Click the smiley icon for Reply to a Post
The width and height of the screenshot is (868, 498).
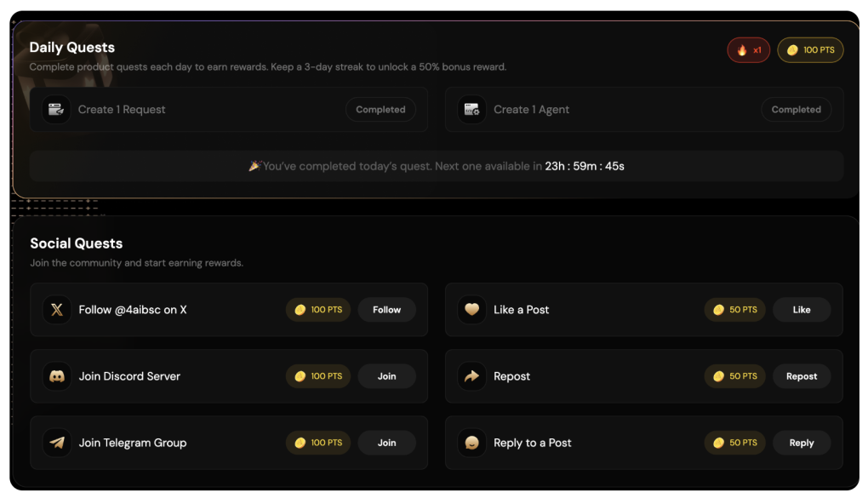click(x=471, y=443)
